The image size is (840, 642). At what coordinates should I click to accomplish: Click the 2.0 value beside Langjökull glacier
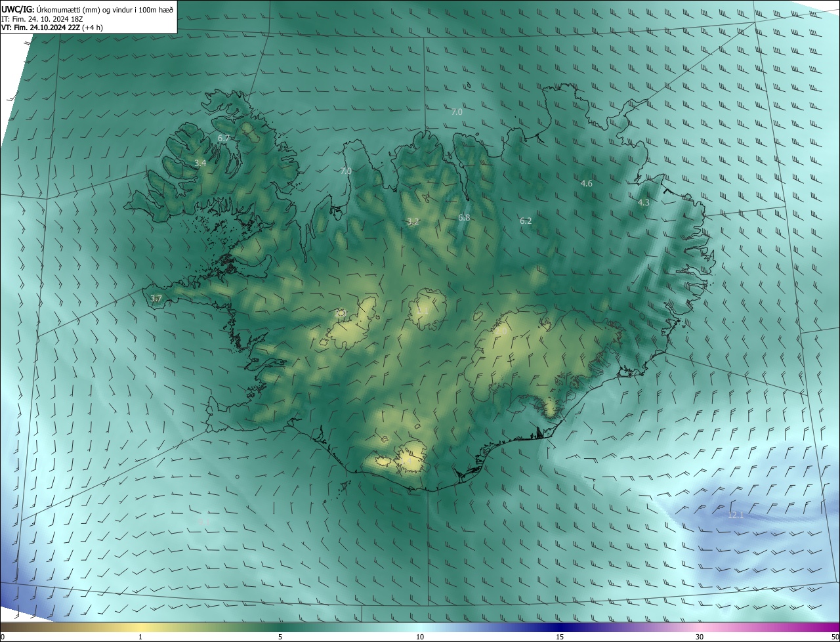(x=340, y=313)
